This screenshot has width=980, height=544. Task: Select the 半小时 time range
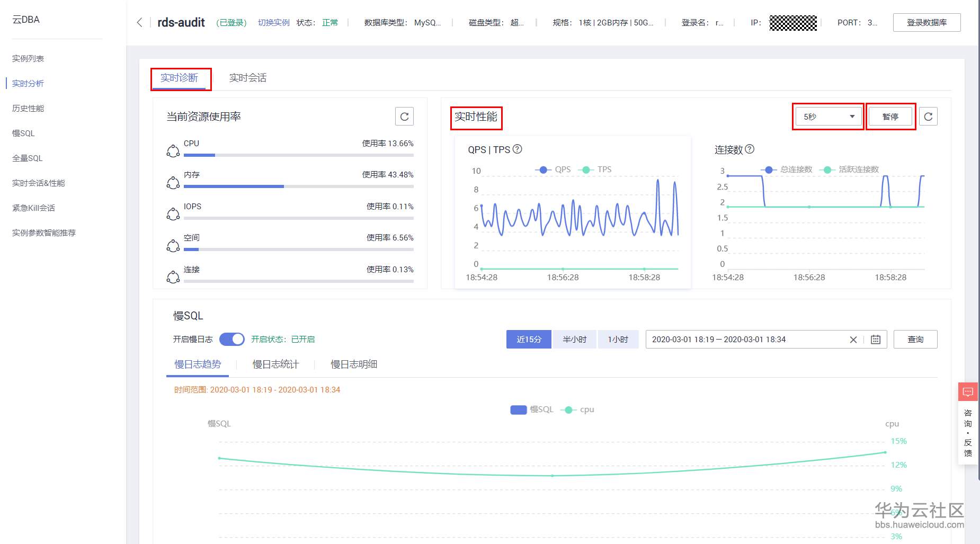point(575,340)
